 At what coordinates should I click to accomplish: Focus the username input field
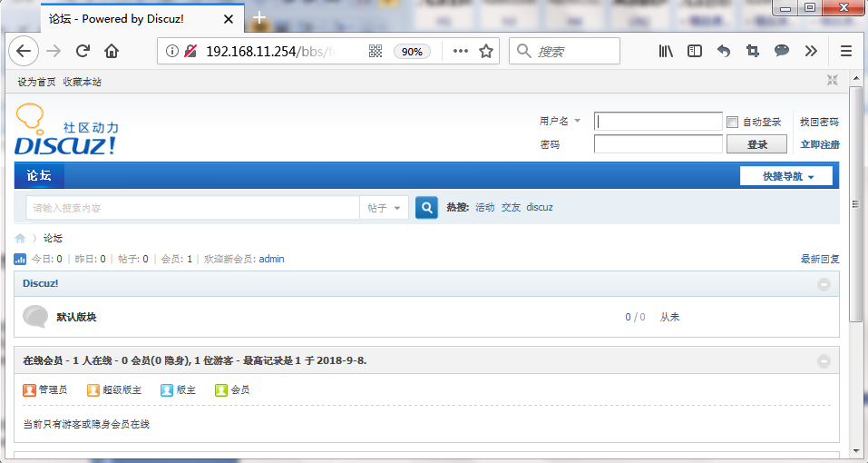(x=658, y=122)
